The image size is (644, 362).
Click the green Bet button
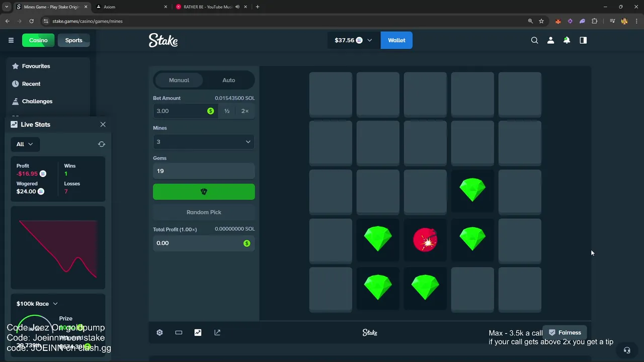coord(204,192)
